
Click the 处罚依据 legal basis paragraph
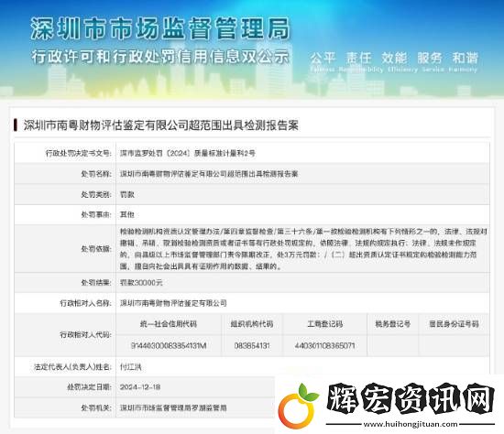(303, 249)
